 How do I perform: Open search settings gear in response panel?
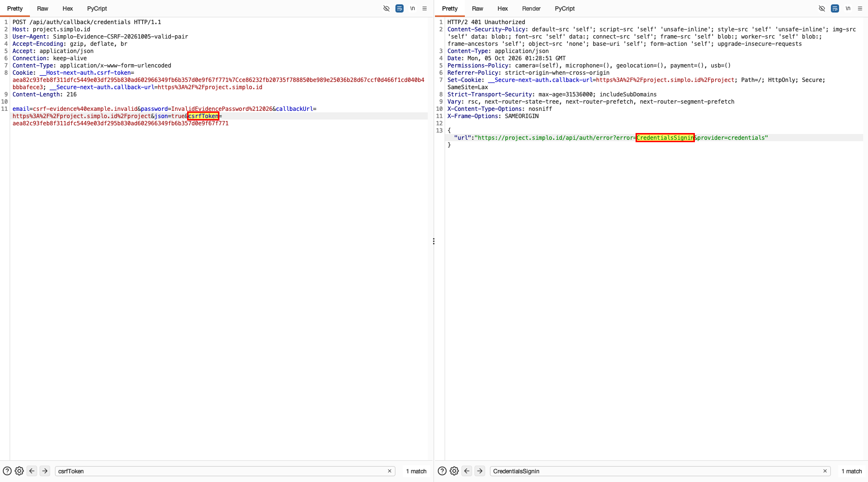[x=454, y=471]
